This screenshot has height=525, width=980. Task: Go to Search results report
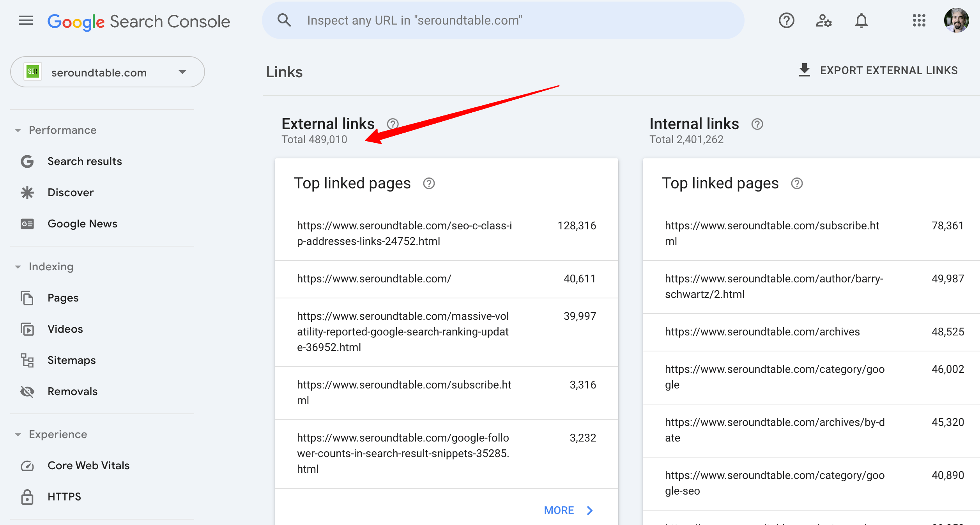point(85,161)
